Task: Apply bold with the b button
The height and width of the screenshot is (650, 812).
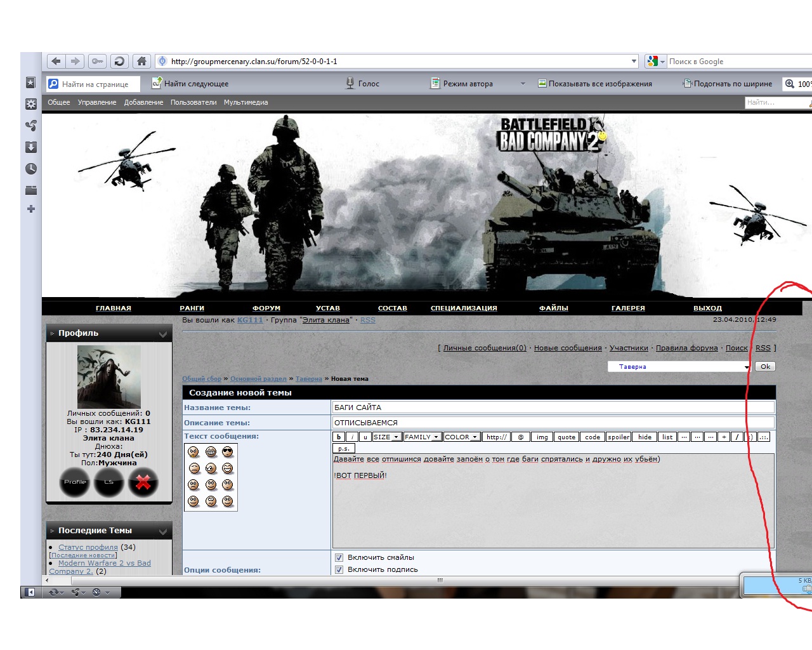Action: 339,437
